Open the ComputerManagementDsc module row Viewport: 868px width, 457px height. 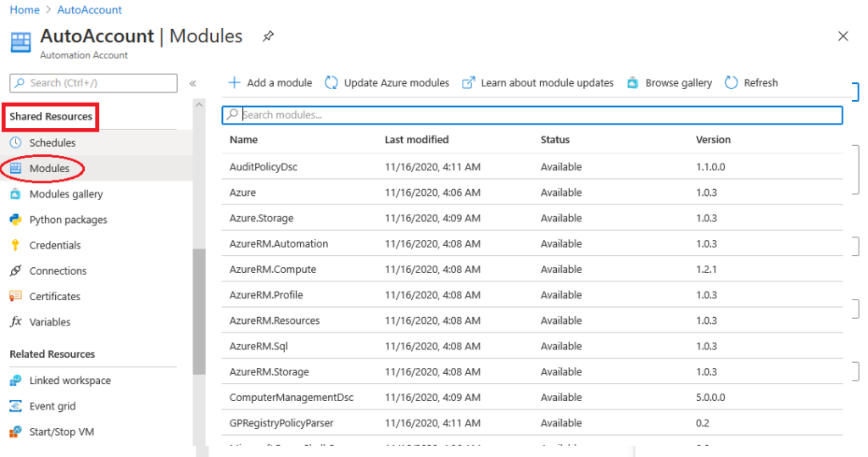point(532,397)
